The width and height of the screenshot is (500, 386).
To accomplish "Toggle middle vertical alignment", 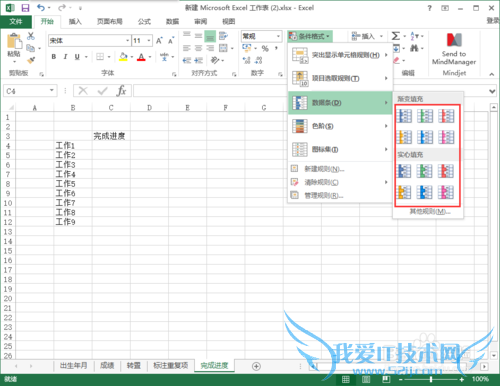I will click(x=198, y=36).
